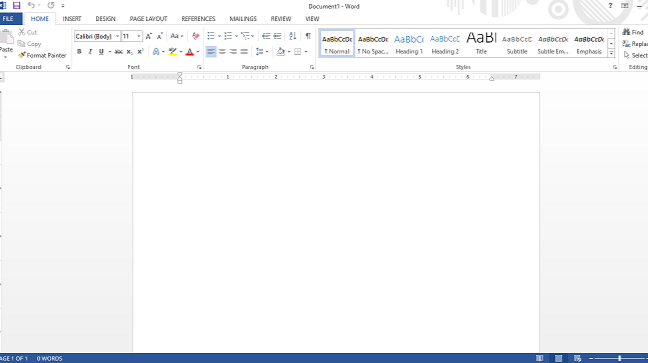The width and height of the screenshot is (648, 363).
Task: Open Word Help question mark
Action: (610, 6)
